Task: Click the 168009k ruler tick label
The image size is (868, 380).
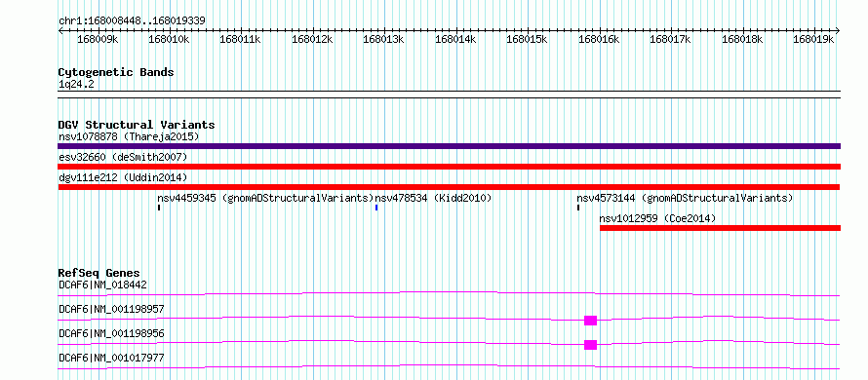Action: click(x=98, y=39)
